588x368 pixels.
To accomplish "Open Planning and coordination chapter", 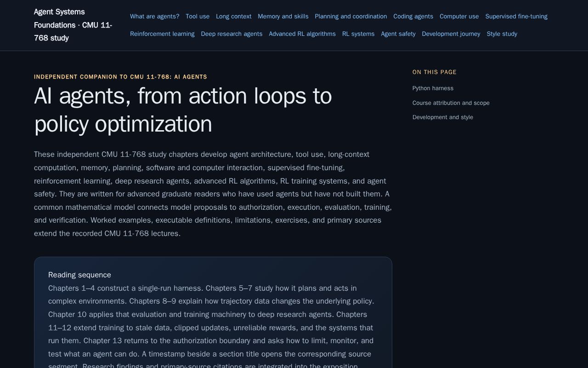I will point(351,17).
